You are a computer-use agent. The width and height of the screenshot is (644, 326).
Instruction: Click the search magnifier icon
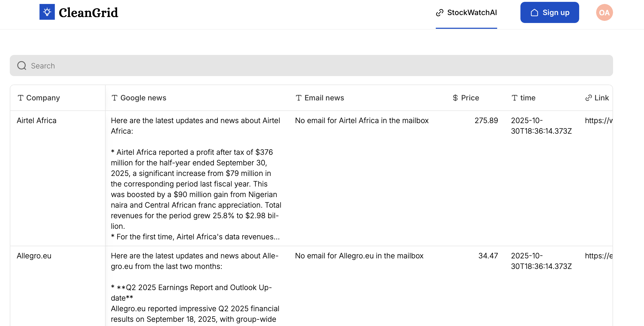click(22, 66)
